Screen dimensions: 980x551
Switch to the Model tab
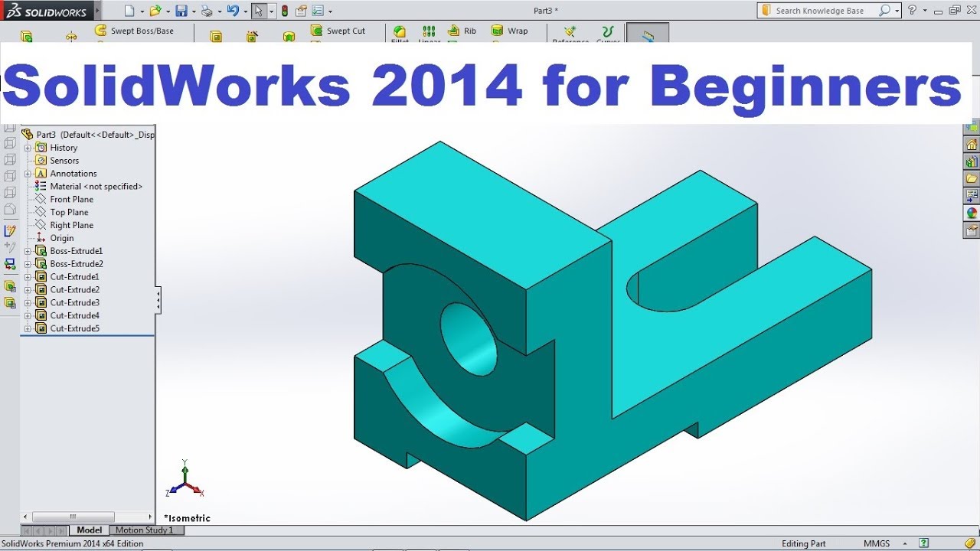(90, 530)
